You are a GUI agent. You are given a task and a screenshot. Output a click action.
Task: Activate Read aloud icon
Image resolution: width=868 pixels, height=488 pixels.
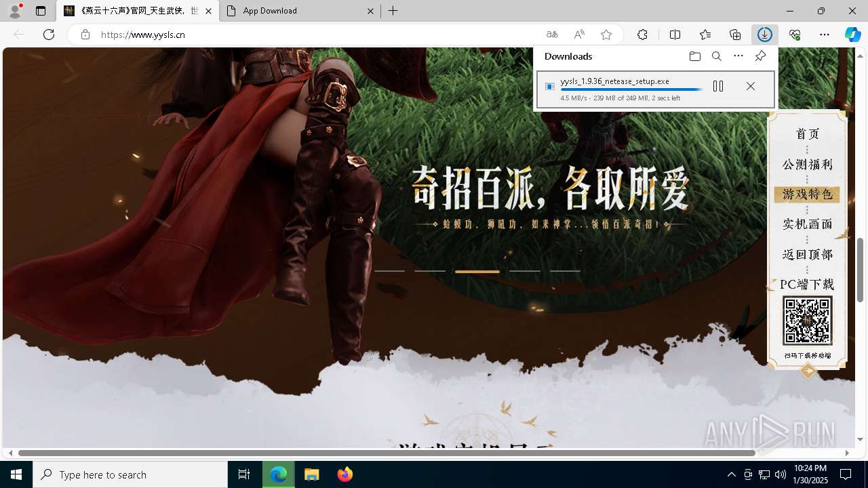pyautogui.click(x=579, y=35)
